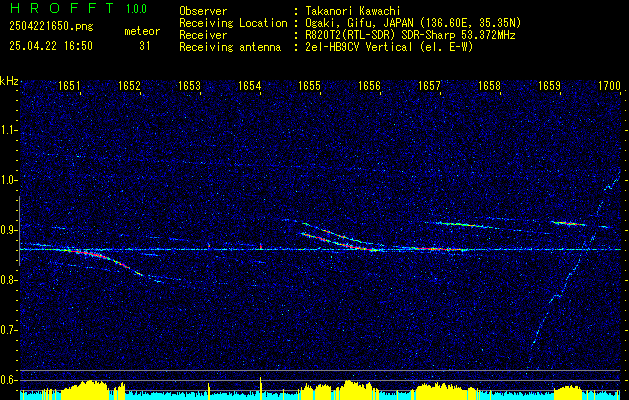
Task: Click the observer name Takanori Kawachi
Action: [352, 11]
